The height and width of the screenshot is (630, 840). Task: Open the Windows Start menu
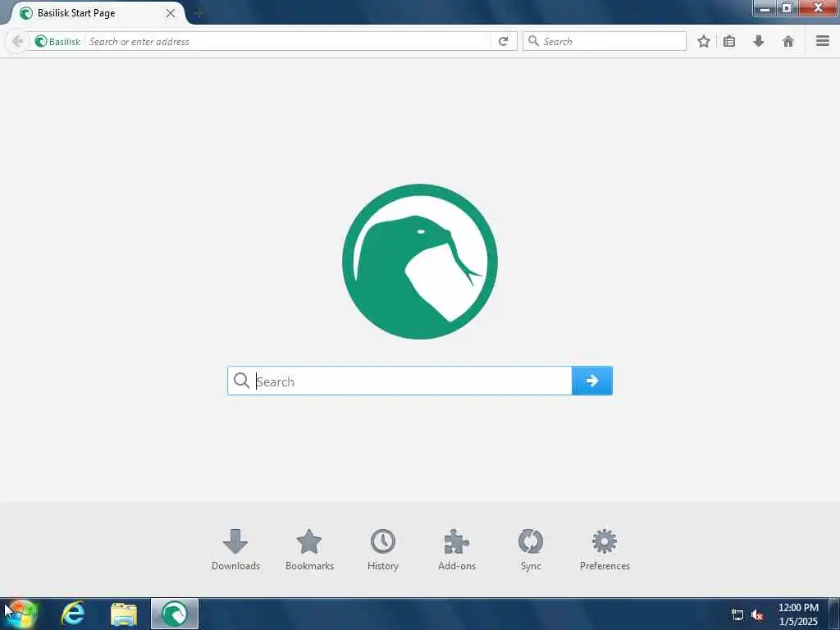(x=21, y=614)
